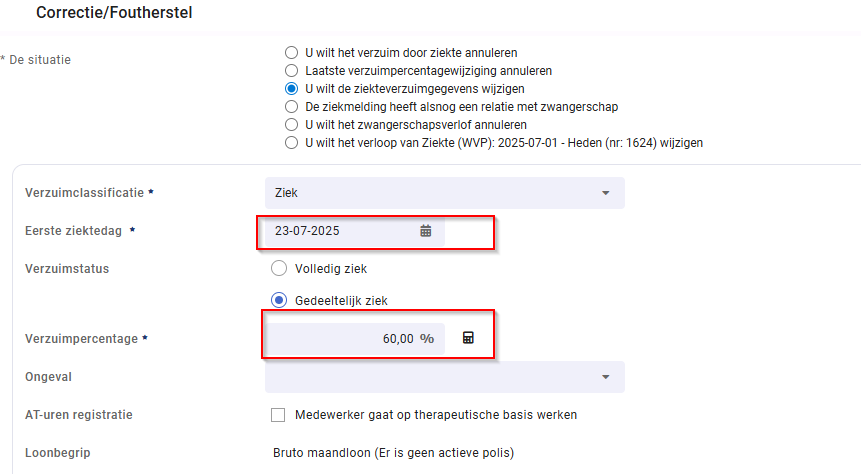861x474 pixels.
Task: Click the Verzuimpercentage field label
Action: pos(81,339)
